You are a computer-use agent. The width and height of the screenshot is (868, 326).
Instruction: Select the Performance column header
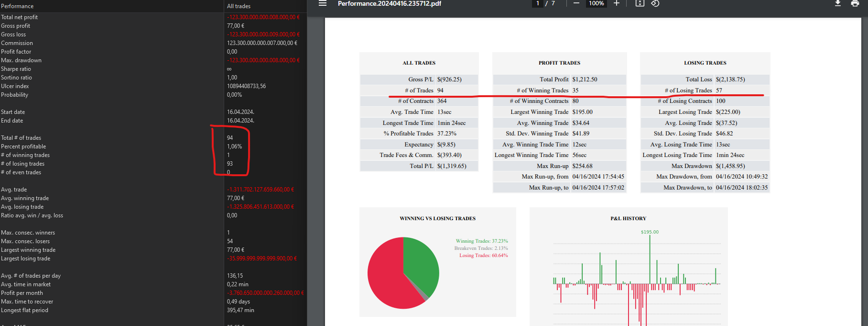pyautogui.click(x=17, y=6)
